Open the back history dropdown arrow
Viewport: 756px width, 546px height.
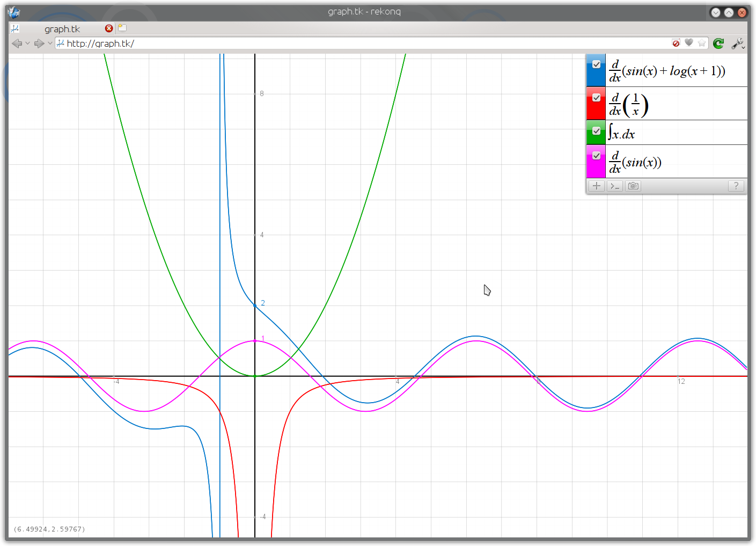[27, 43]
